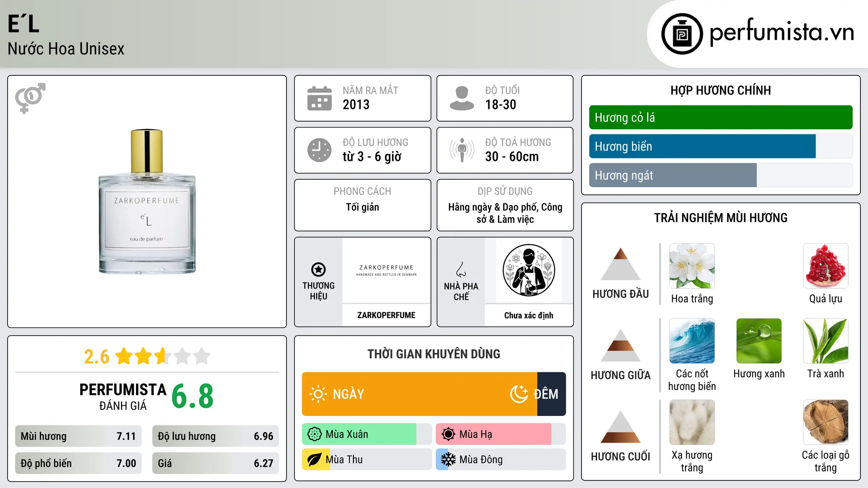The height and width of the screenshot is (488, 868).
Task: Open the Các loại gỗ trắng wood image
Action: tap(826, 422)
